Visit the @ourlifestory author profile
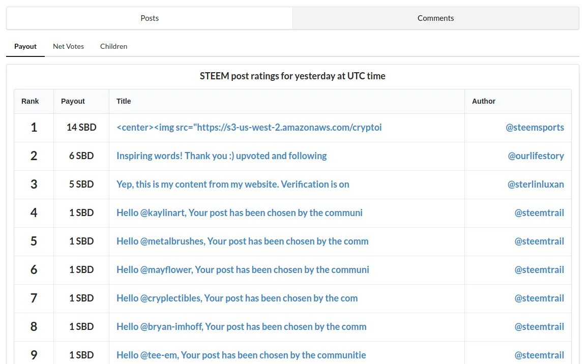This screenshot has width=588, height=364. click(x=536, y=156)
